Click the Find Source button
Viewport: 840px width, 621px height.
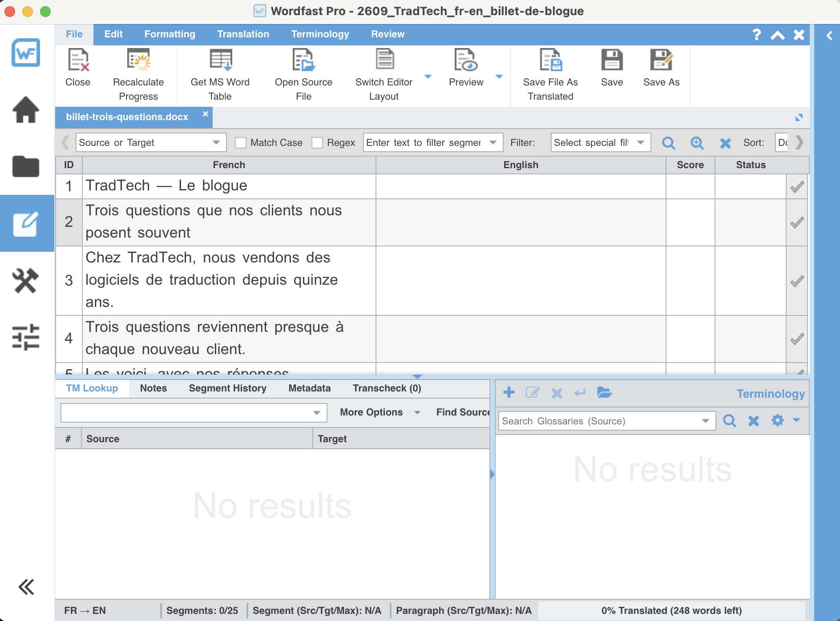(463, 412)
